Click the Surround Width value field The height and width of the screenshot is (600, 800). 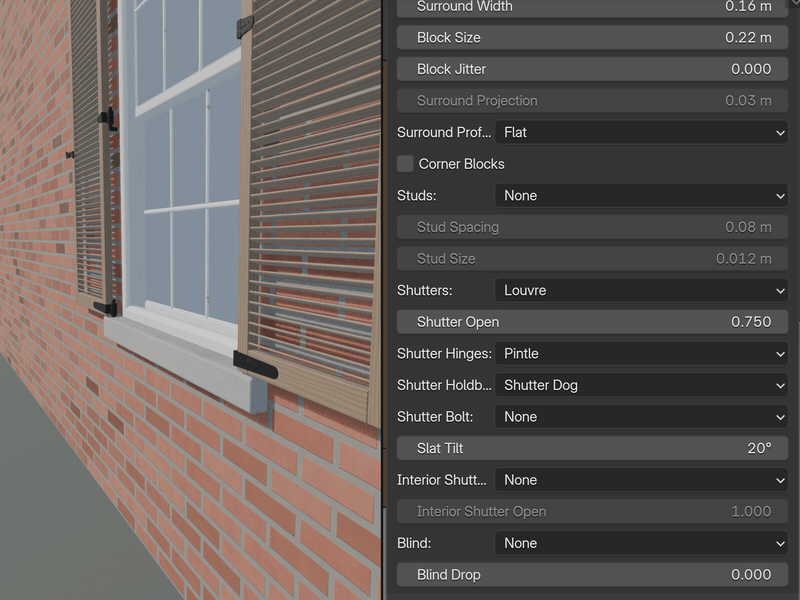point(592,8)
